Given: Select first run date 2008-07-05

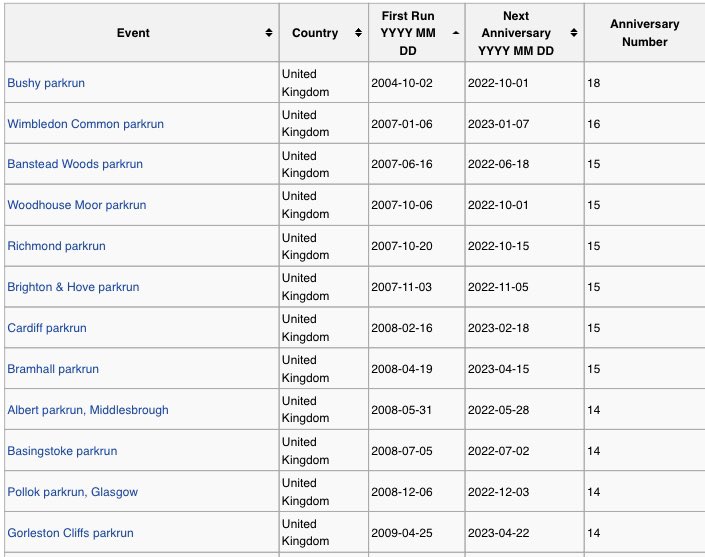Looking at the screenshot, I should coord(402,451).
